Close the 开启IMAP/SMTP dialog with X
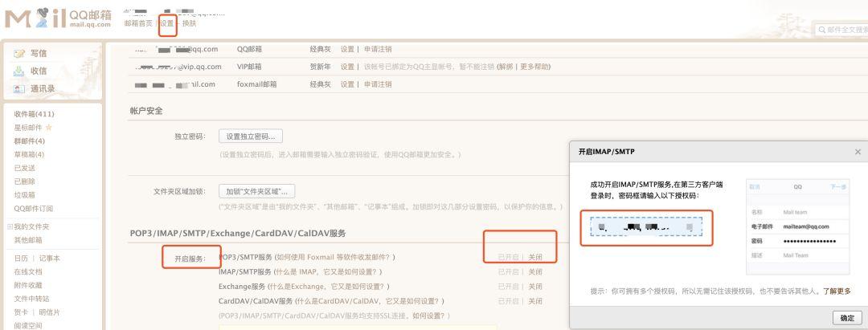868x330 pixels. 858,152
